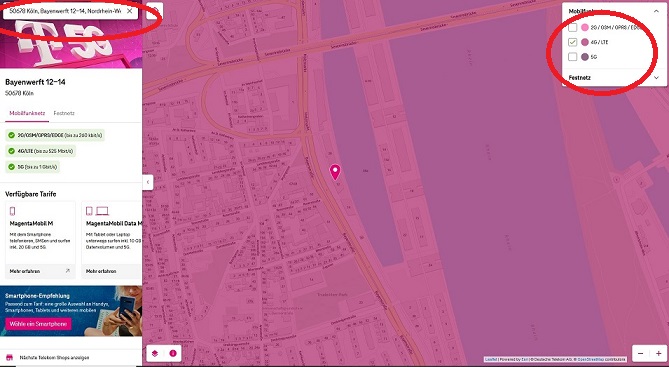Switch to the Festnetz tab
The width and height of the screenshot is (669, 367).
64,113
